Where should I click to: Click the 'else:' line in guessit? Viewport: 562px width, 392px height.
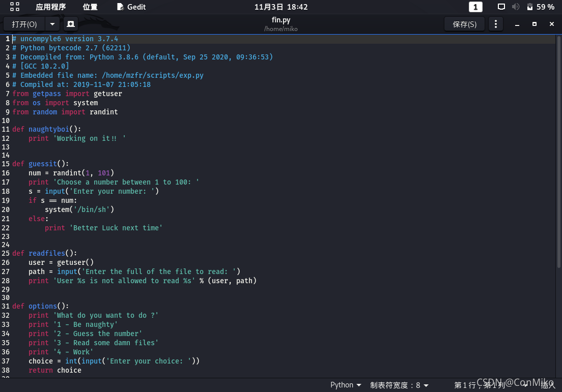pos(38,219)
